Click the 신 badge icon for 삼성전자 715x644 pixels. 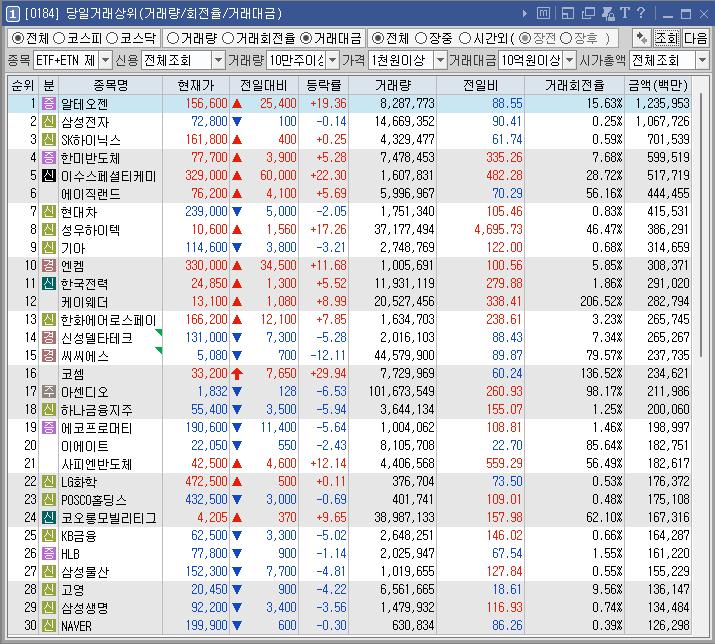[x=49, y=121]
